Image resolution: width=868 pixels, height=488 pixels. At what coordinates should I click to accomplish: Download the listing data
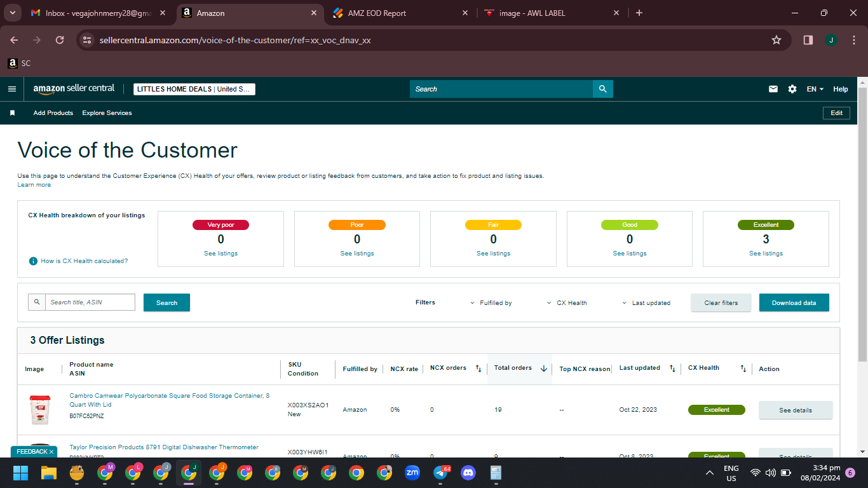(794, 302)
